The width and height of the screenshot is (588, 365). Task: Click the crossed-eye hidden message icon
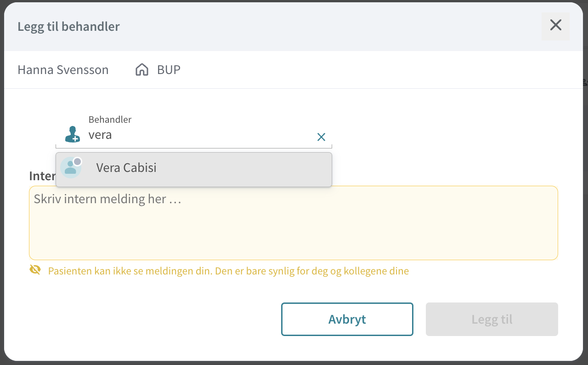pos(35,270)
